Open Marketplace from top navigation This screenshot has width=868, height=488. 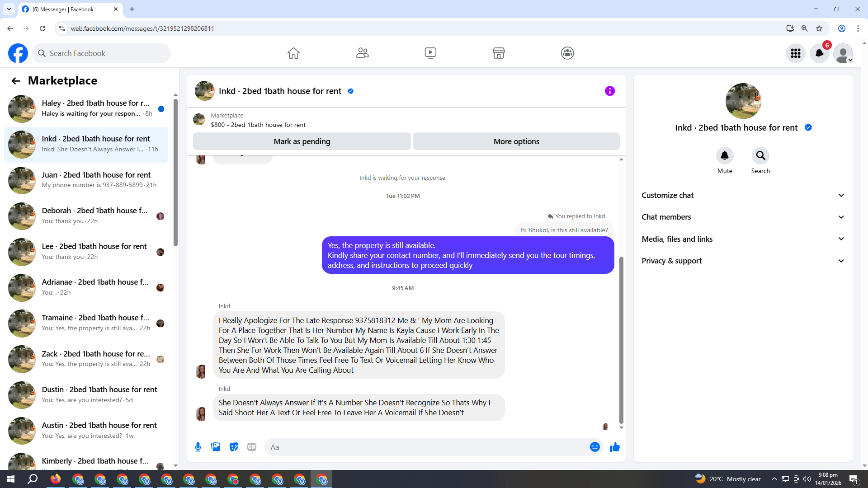pyautogui.click(x=499, y=53)
